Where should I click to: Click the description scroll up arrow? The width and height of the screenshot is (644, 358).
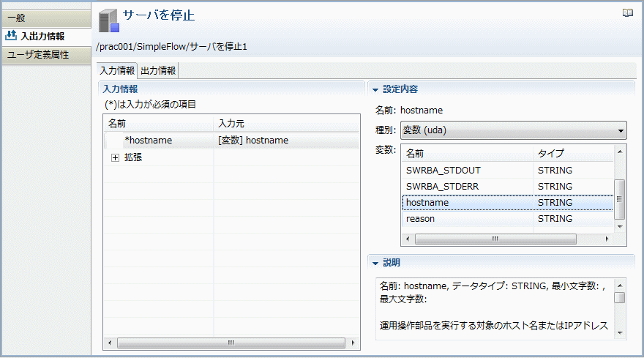(x=620, y=286)
